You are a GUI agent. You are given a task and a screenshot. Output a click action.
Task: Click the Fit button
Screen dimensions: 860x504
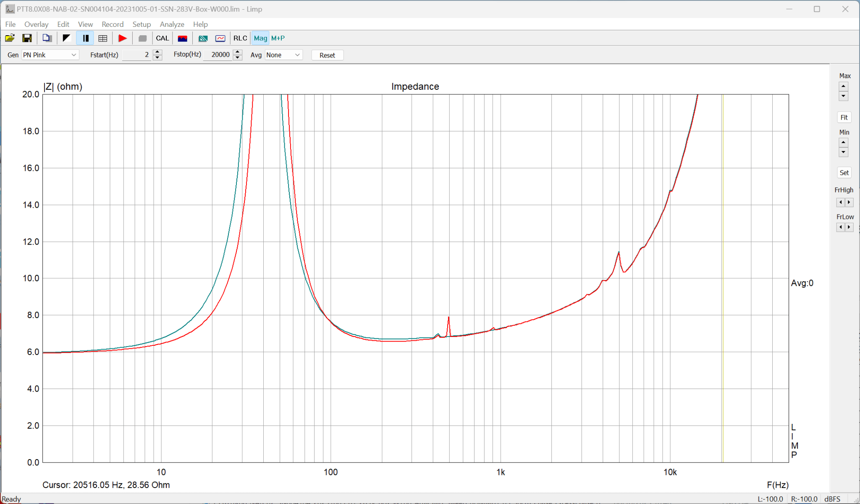[844, 118]
